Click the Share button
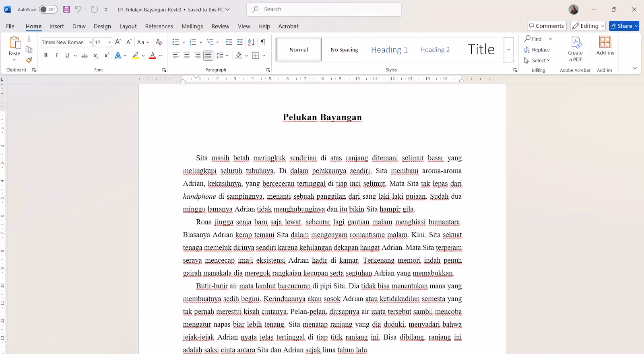Viewport: 644px width, 354px height. coord(621,26)
